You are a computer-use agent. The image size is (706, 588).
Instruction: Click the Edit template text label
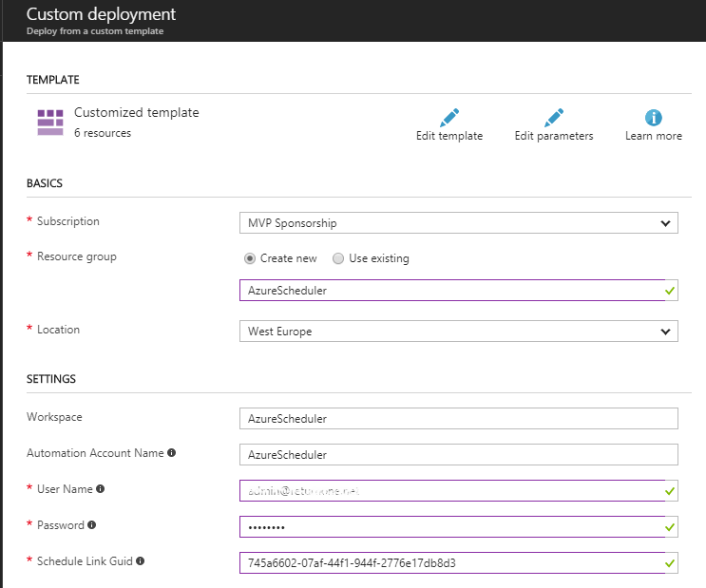(x=449, y=136)
